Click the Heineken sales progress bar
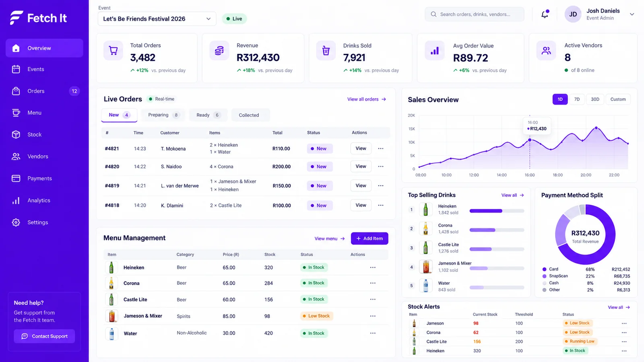 [497, 211]
